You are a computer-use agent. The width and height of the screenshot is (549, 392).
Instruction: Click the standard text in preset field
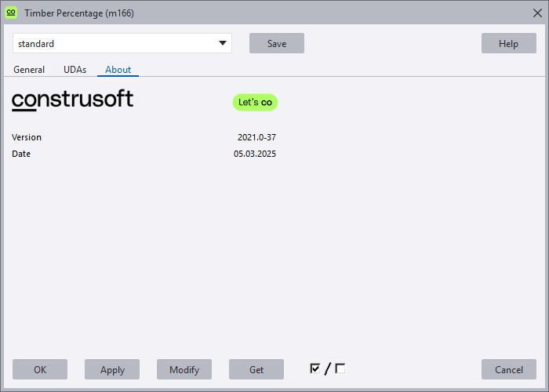pyautogui.click(x=36, y=44)
